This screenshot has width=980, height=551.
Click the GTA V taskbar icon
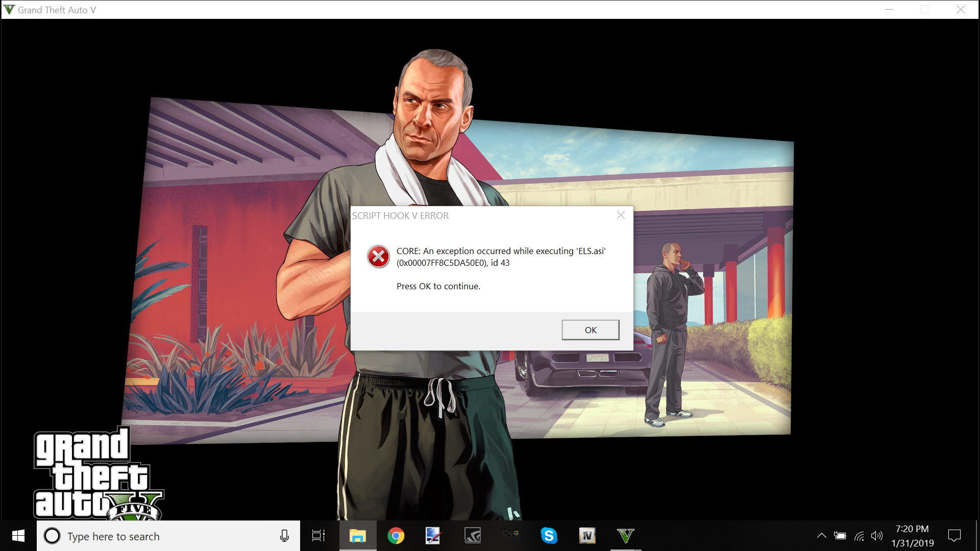click(x=625, y=536)
